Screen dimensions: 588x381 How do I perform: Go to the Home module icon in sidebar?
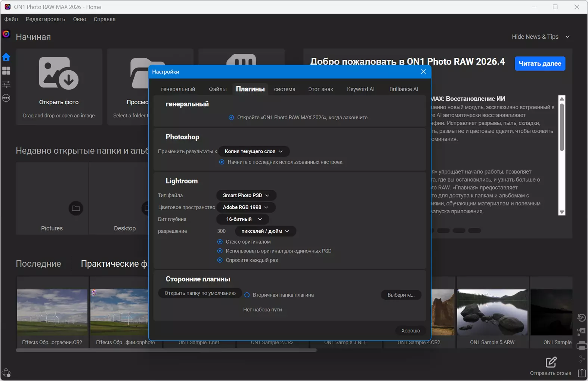point(6,57)
